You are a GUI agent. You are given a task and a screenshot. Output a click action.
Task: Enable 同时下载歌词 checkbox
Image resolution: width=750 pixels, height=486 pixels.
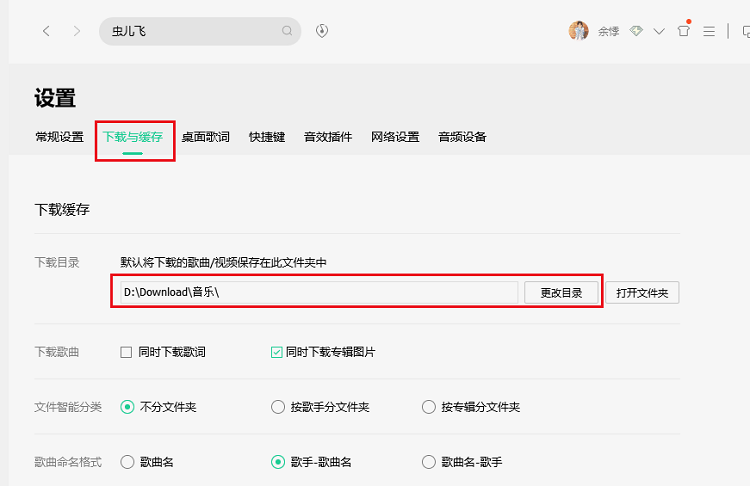pos(126,353)
